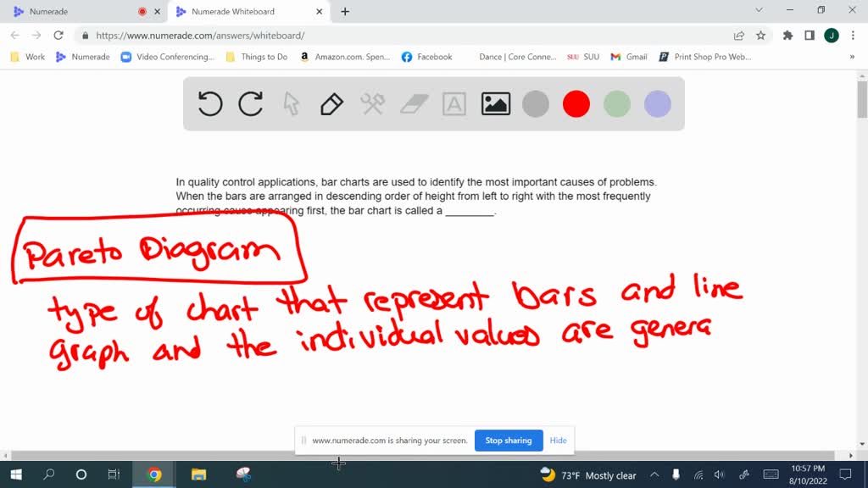Viewport: 868px width, 488px height.
Task: Toggle the system tray hidden icons
Action: click(x=654, y=475)
